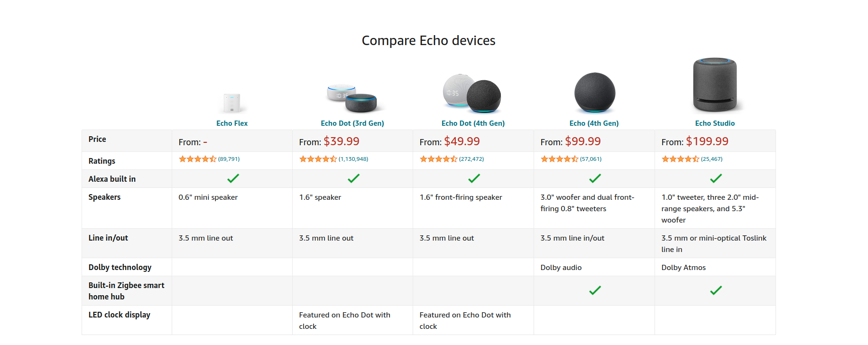Open the 89,791 reviews count
The image size is (868, 345).
pos(229,159)
